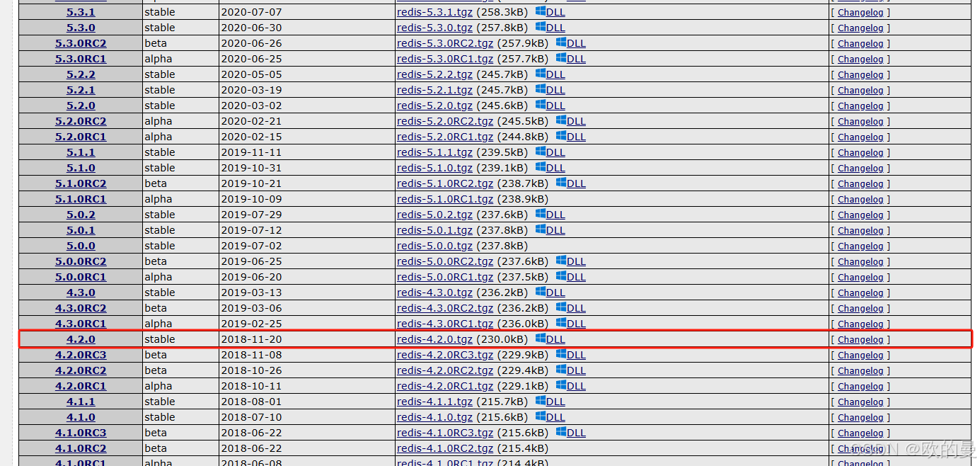This screenshot has height=466, width=980.
Task: Click the Windows DLL icon for redis-5.0.0RC2
Action: (561, 261)
